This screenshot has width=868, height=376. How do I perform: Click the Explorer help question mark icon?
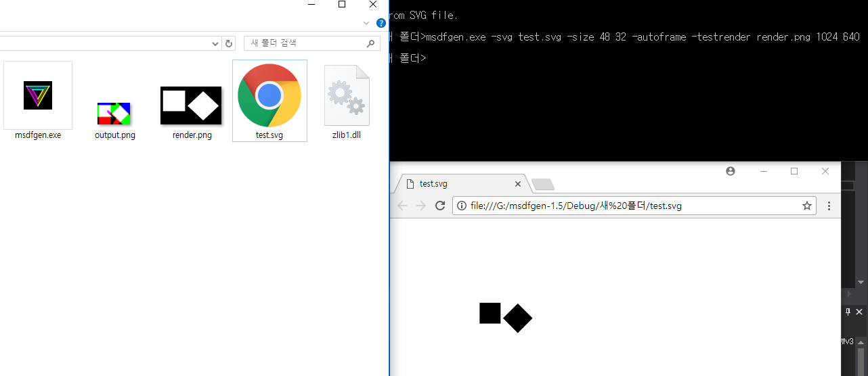pyautogui.click(x=381, y=23)
